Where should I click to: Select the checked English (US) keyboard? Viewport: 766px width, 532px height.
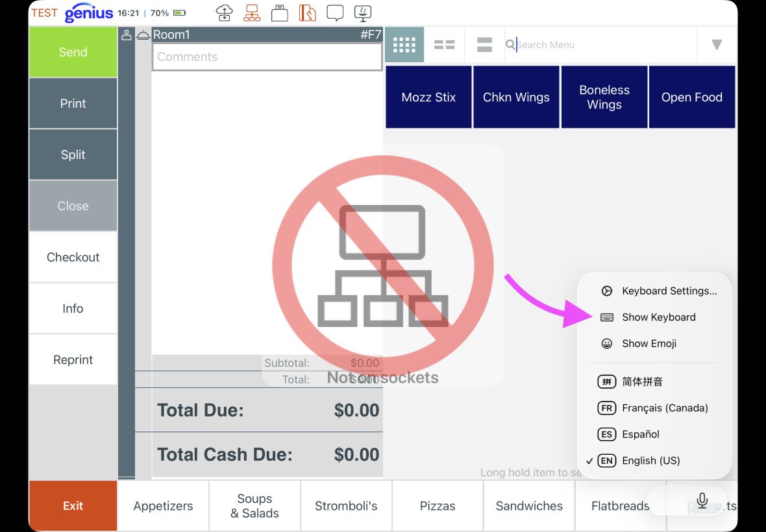point(654,461)
